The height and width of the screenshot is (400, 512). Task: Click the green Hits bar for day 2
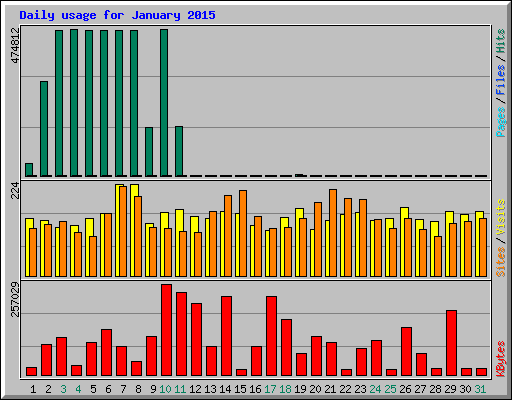pos(44,129)
